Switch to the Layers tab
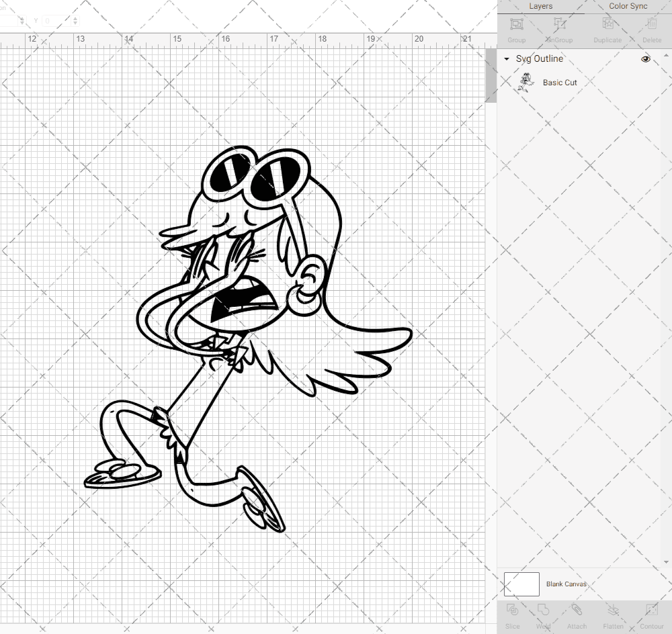Screen dimensions: 672x634 (540, 7)
